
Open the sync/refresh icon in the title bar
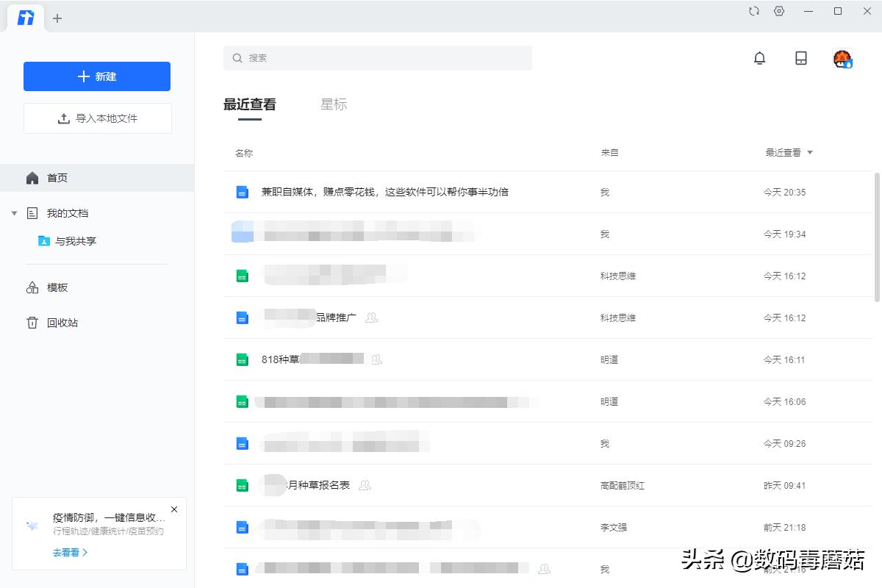coord(754,11)
